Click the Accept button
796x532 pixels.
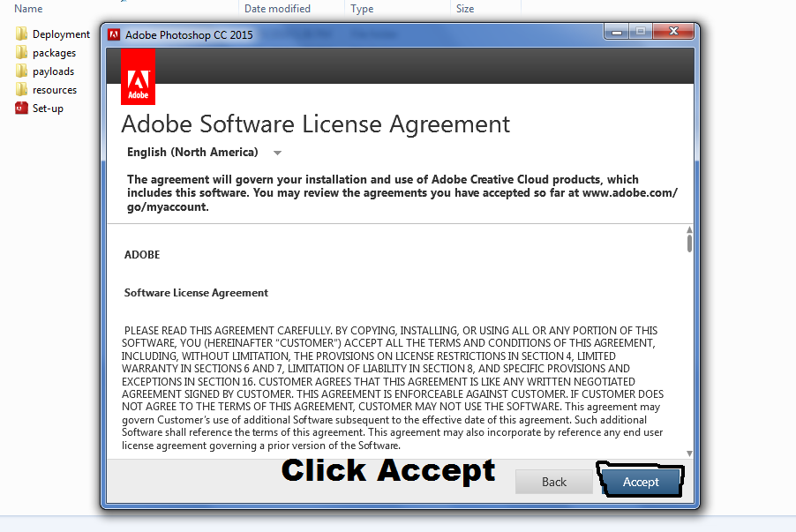coord(641,482)
